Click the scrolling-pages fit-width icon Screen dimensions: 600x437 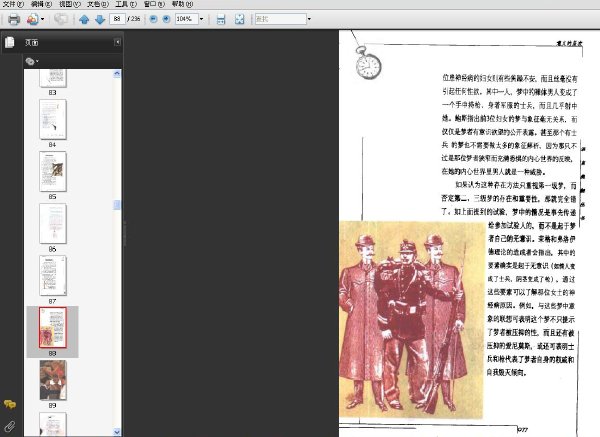[x=221, y=19]
